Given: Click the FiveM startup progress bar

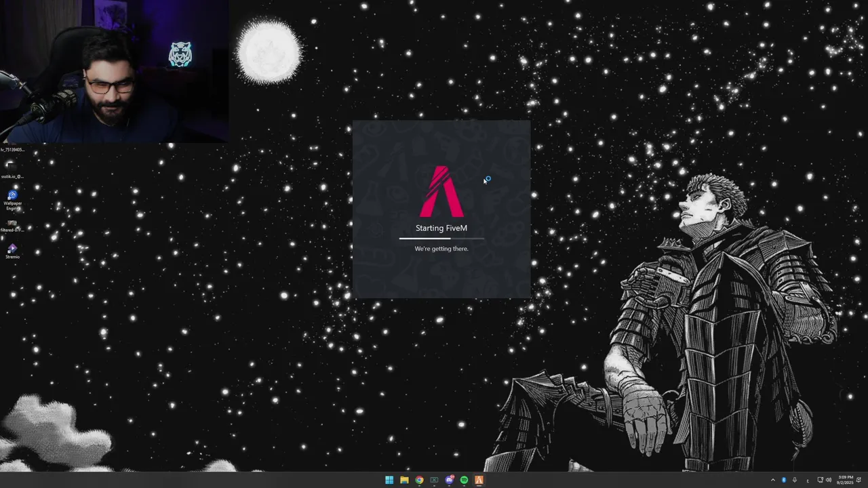Looking at the screenshot, I should (441, 239).
